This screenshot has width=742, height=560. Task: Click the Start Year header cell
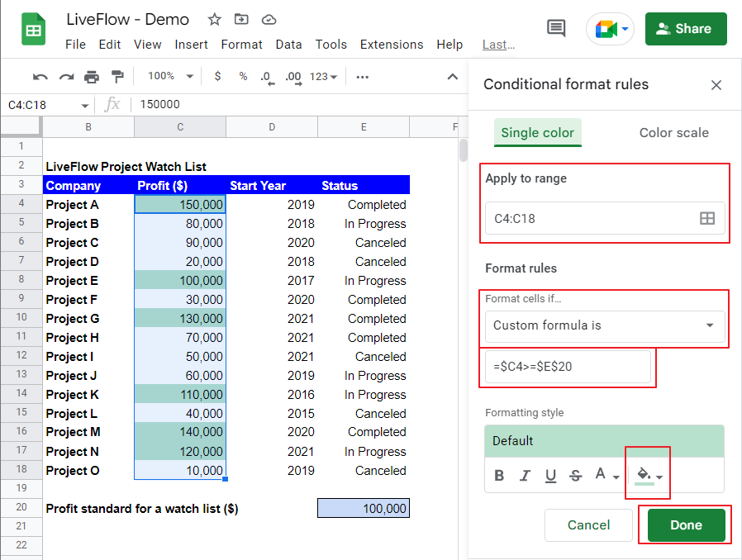pos(272,185)
